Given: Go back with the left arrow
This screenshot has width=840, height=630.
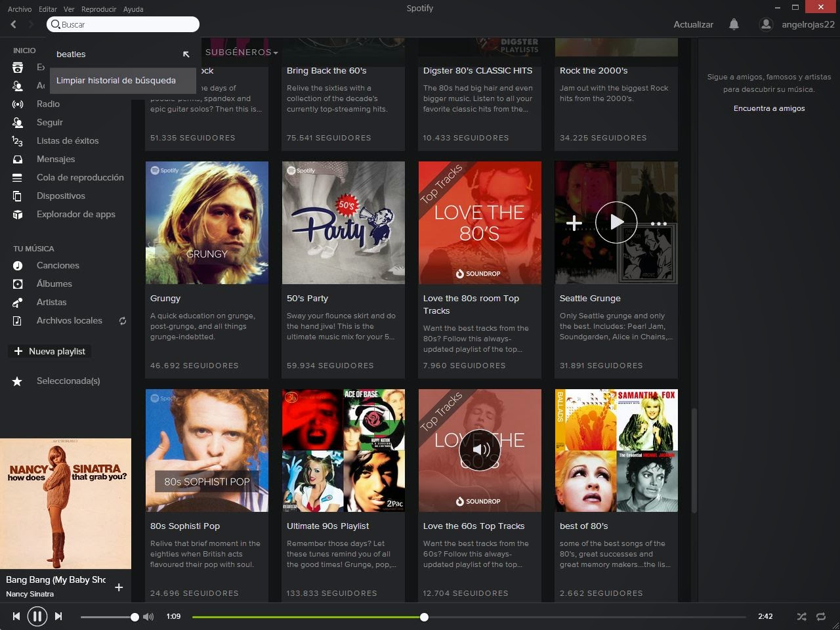Looking at the screenshot, I should 13,24.
